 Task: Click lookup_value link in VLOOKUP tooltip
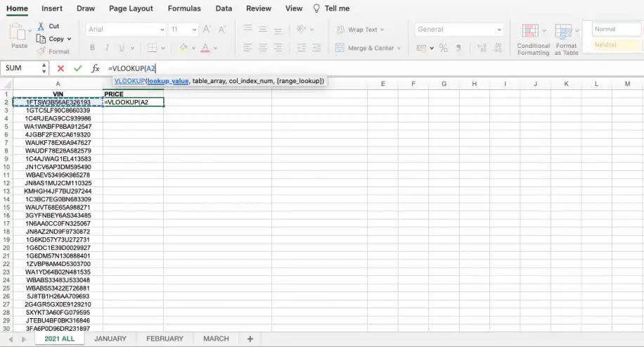coord(168,81)
